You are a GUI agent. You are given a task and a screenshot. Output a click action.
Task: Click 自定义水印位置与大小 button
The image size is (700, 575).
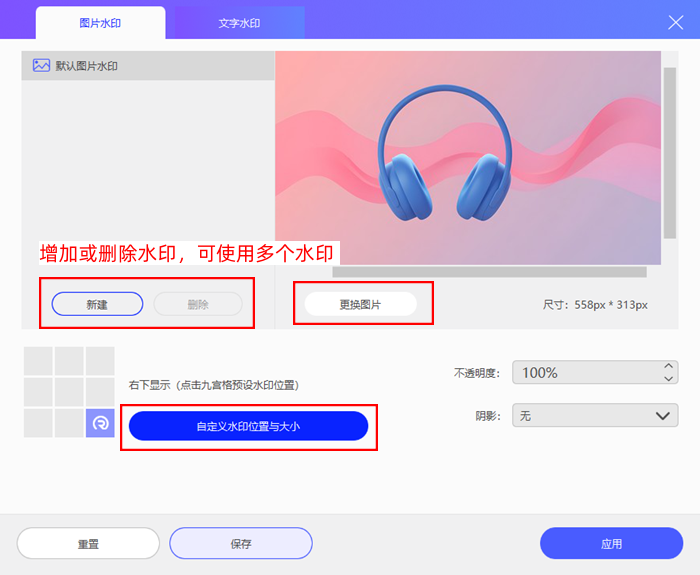248,426
